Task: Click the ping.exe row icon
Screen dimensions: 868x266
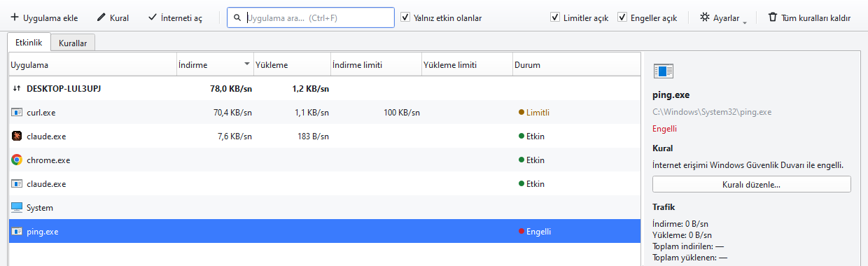Action: coord(17,231)
